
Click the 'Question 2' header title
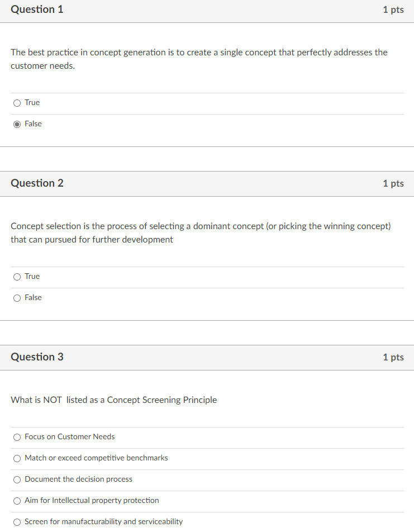(37, 183)
